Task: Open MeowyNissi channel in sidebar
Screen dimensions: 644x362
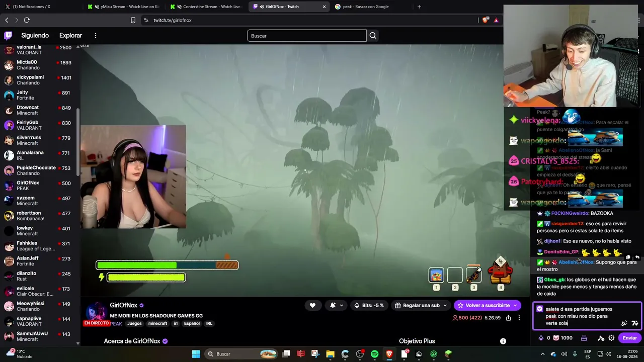Action: click(39, 306)
